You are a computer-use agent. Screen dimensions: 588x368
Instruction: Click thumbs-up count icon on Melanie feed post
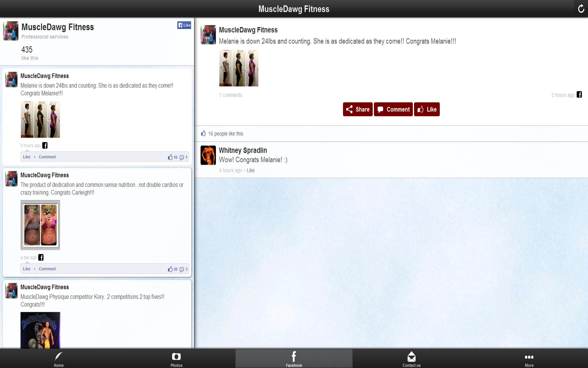tap(170, 157)
